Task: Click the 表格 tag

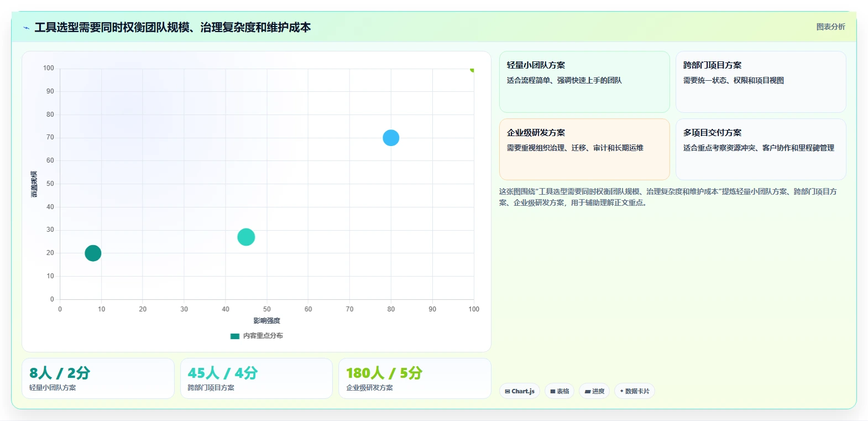Action: (x=560, y=391)
